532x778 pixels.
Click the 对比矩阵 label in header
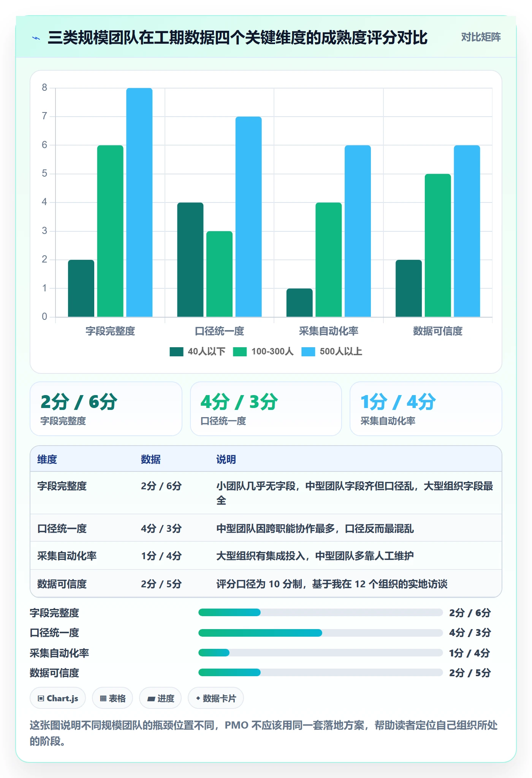pyautogui.click(x=481, y=37)
